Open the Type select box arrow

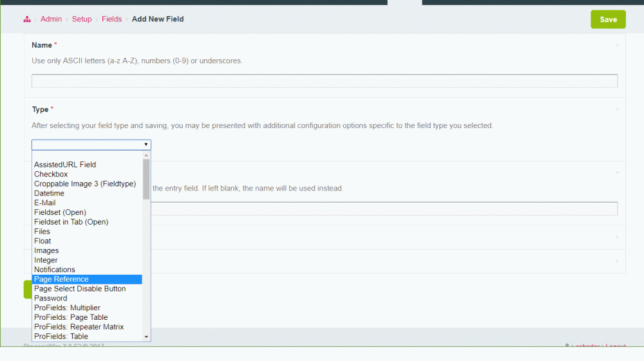coord(146,145)
